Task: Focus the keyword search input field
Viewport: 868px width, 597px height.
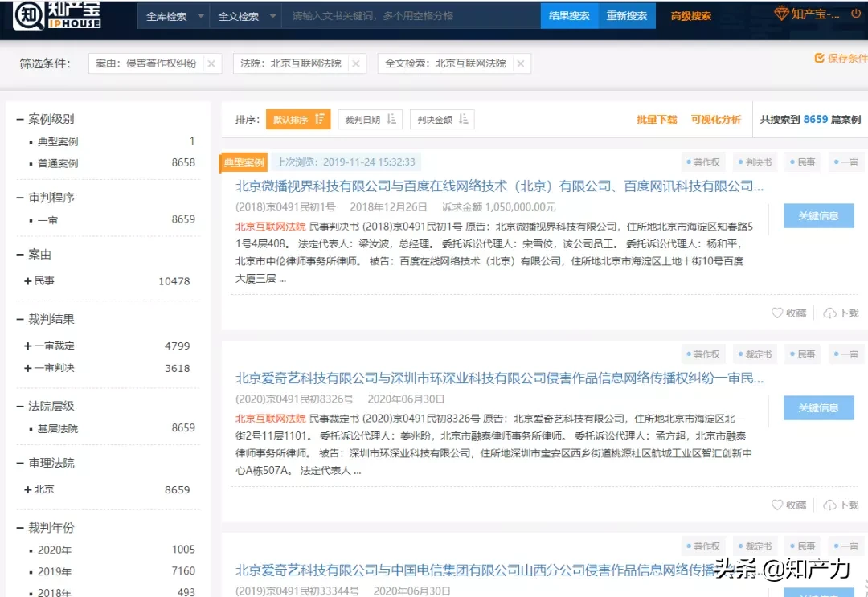Action: [411, 16]
